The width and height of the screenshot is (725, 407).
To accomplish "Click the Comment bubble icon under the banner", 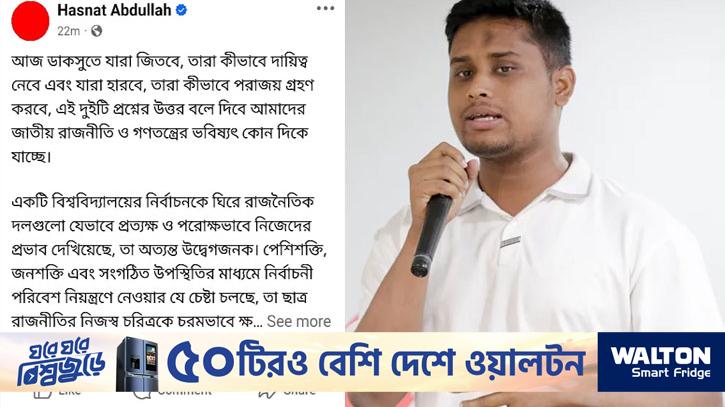I will (142, 394).
